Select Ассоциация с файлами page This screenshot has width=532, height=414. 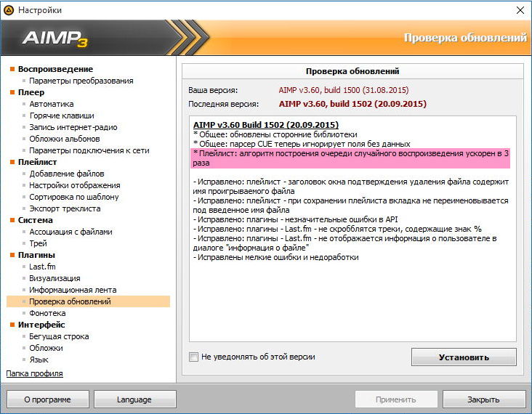[70, 232]
